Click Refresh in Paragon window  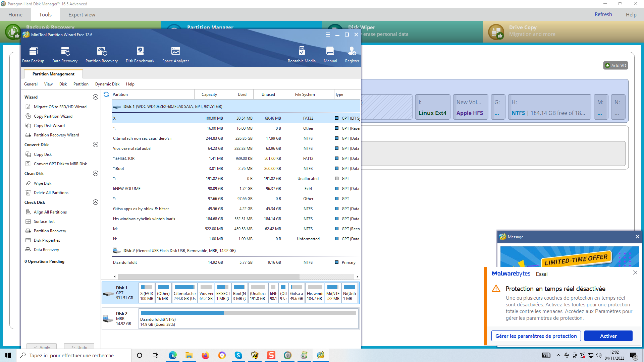(603, 14)
